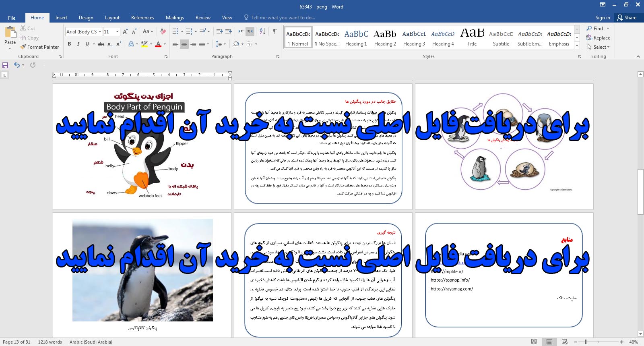Click the zoom slider handle
This screenshot has width=644, height=346.
click(586, 342)
